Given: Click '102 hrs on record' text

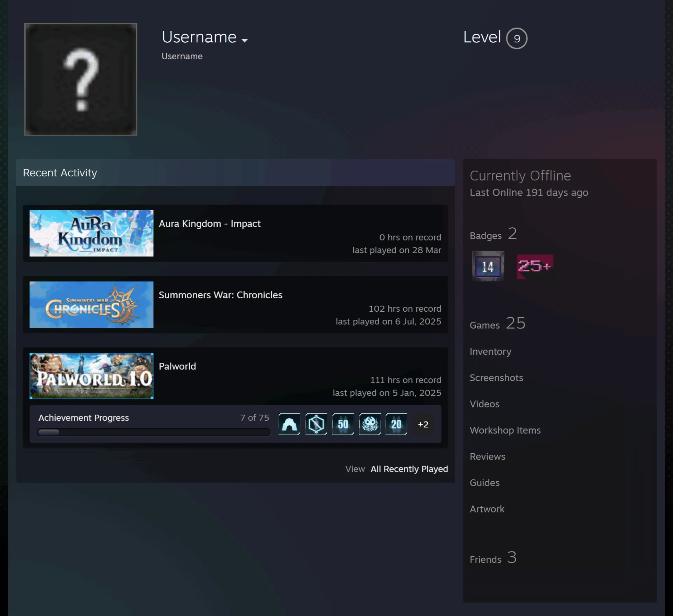Looking at the screenshot, I should click(x=405, y=309).
